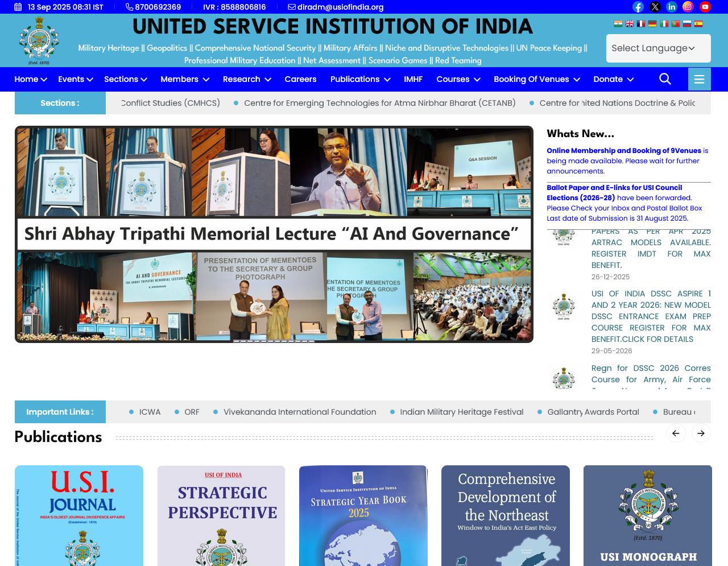728x566 pixels.
Task: Open the Select Language dropdown
Action: [658, 48]
